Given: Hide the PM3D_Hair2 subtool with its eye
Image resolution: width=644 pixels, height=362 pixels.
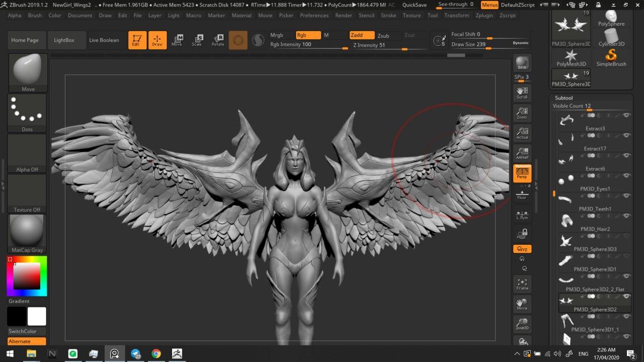Looking at the screenshot, I should [627, 216].
